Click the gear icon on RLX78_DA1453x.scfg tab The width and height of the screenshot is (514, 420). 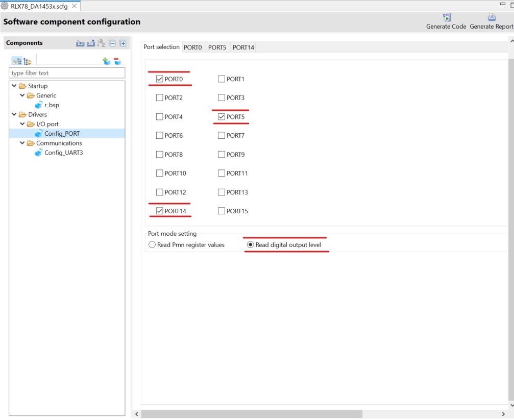5,6
